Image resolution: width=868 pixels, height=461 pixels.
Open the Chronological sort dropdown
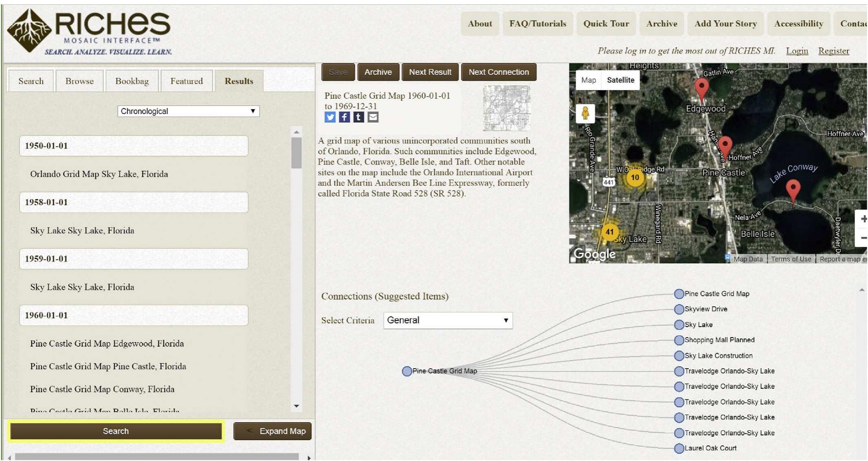click(188, 111)
